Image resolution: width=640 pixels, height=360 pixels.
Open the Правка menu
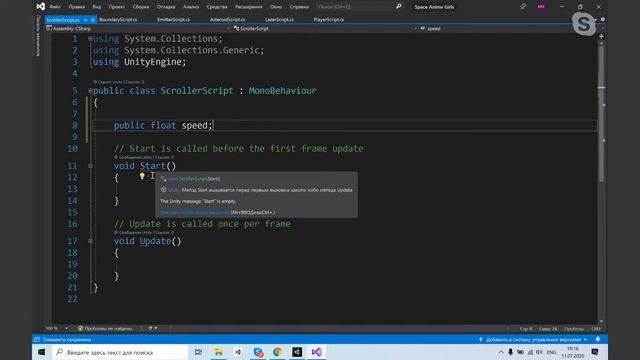[x=77, y=7]
